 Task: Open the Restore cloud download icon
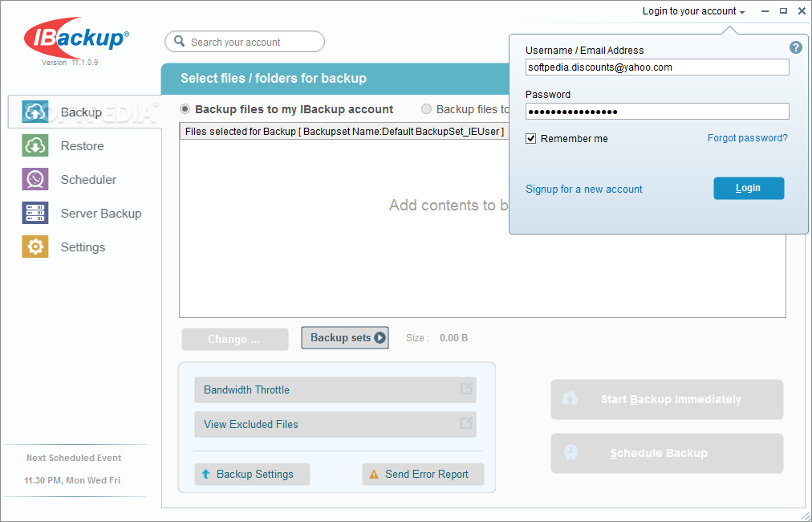(x=35, y=145)
